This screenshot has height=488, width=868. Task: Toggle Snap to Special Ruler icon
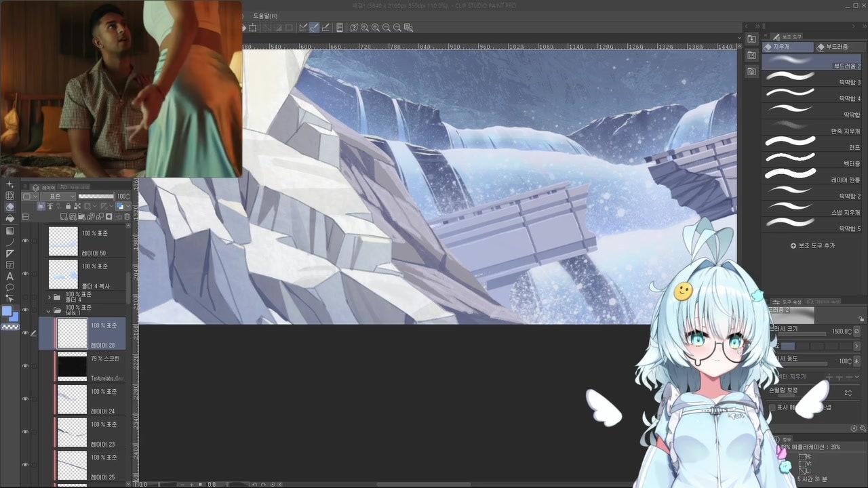[x=314, y=28]
